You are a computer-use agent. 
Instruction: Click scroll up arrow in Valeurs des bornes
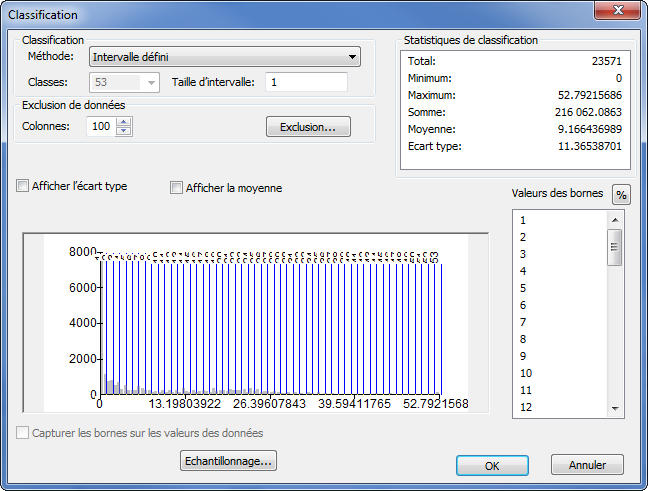(x=616, y=218)
